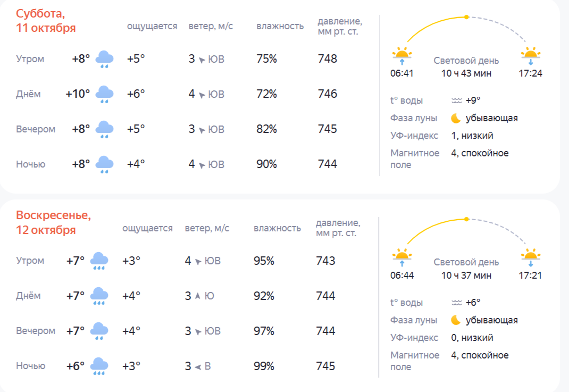The height and width of the screenshot is (392, 569).
Task: Click Saturday sunrise icon above 06:41
Action: click(x=402, y=55)
